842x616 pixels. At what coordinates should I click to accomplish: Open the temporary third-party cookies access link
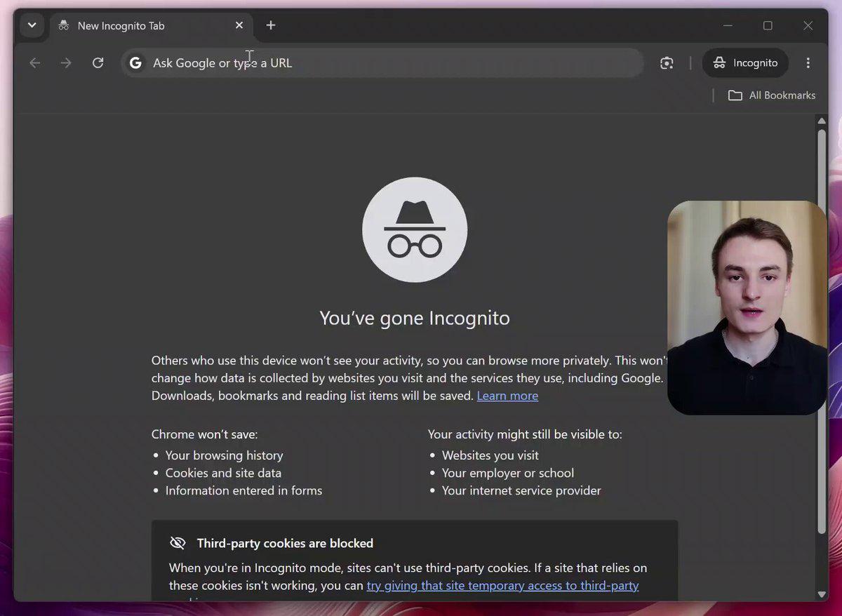click(502, 585)
